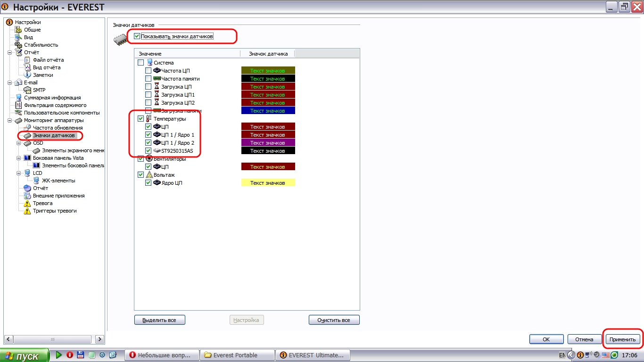Select the SMTP envelope icon
Image resolution: width=644 pixels, height=362 pixels.
click(27, 90)
